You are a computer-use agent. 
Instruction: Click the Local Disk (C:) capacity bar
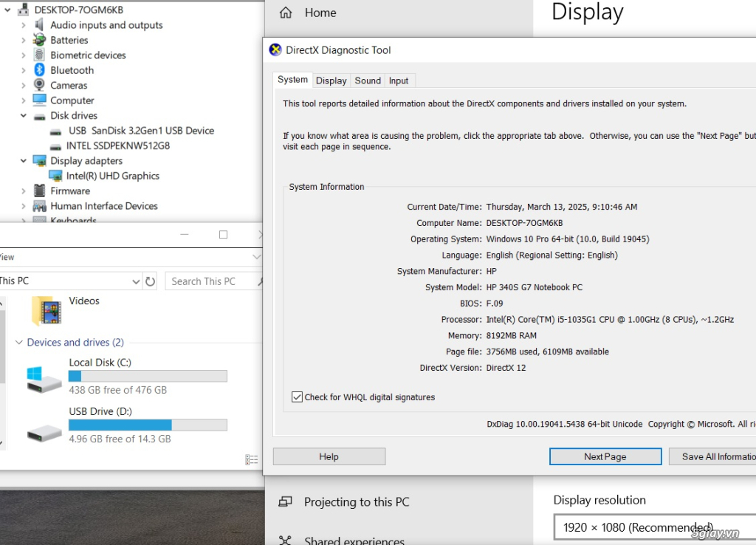tap(148, 376)
